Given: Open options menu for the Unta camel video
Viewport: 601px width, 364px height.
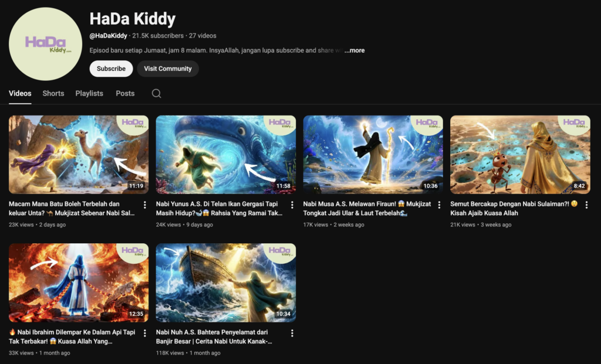Looking at the screenshot, I should (145, 205).
